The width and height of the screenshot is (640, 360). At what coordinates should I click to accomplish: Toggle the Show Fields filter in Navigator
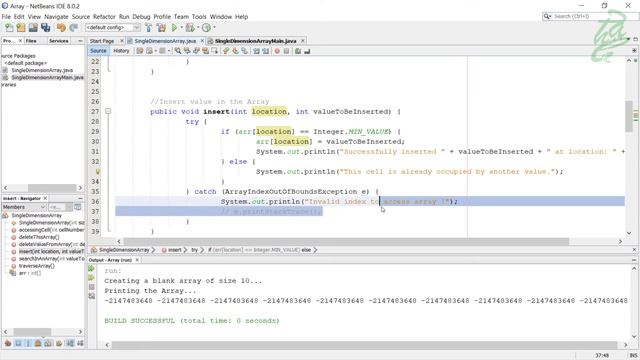(x=18, y=343)
